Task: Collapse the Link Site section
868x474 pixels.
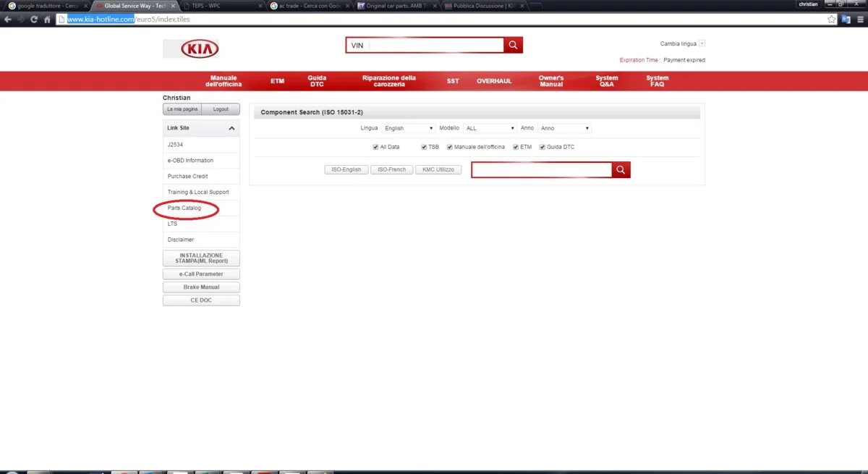Action: click(231, 128)
